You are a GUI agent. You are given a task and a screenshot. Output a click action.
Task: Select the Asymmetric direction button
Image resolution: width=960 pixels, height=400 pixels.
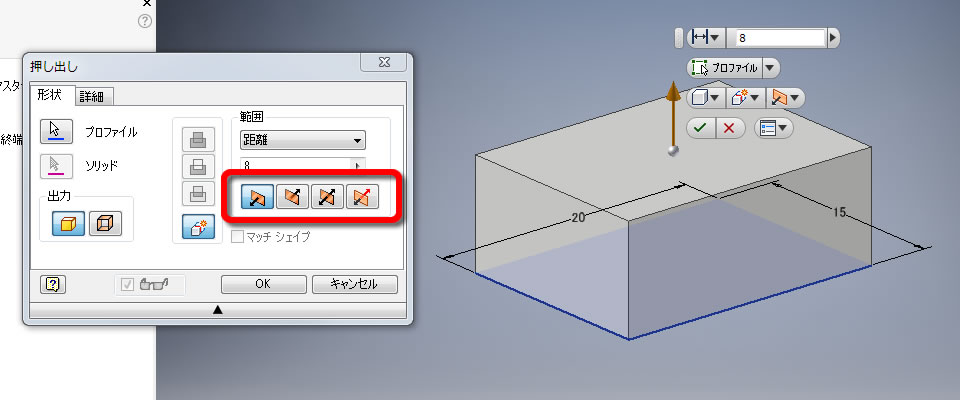[362, 197]
